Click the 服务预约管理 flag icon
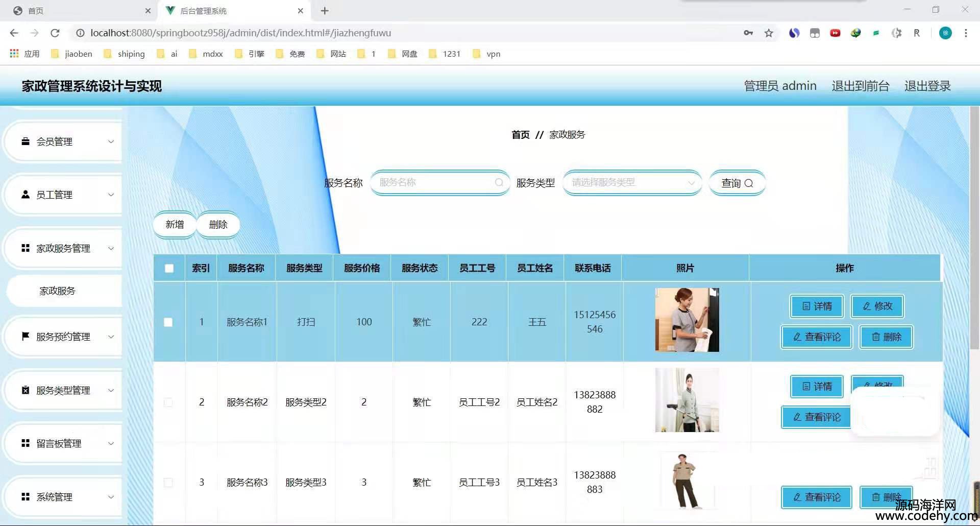 click(x=26, y=337)
